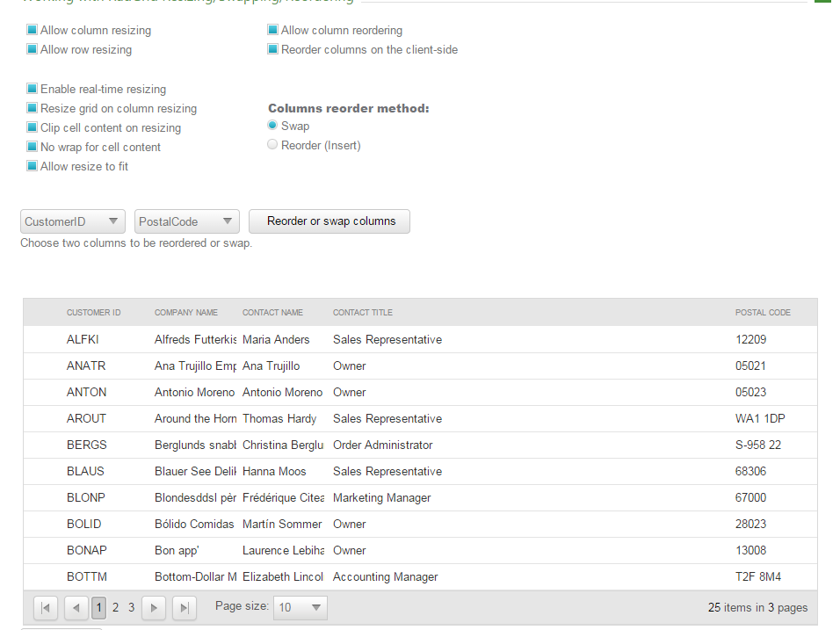Uncheck Enable real-time resizing
The image size is (840, 630).
[33, 90]
